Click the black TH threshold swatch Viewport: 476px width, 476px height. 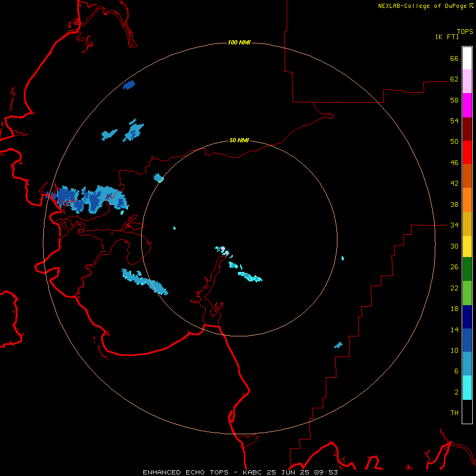pyautogui.click(x=467, y=411)
